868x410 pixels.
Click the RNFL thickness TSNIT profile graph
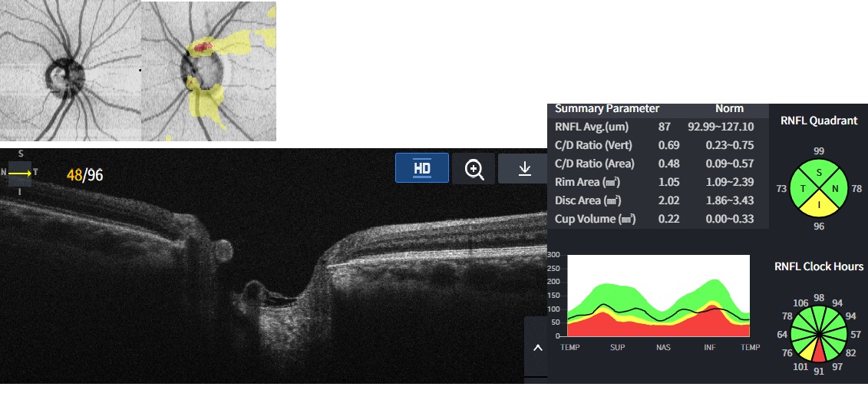coord(658,296)
